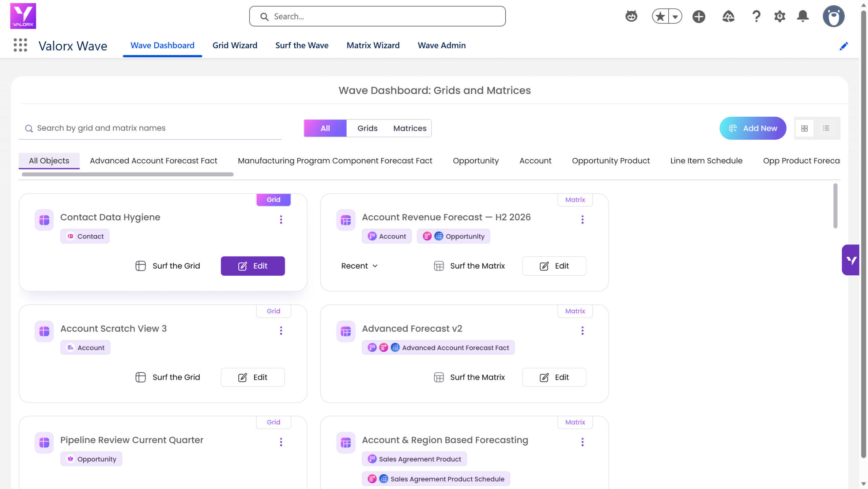Edit the Contact Data Hygiene grid

click(253, 266)
